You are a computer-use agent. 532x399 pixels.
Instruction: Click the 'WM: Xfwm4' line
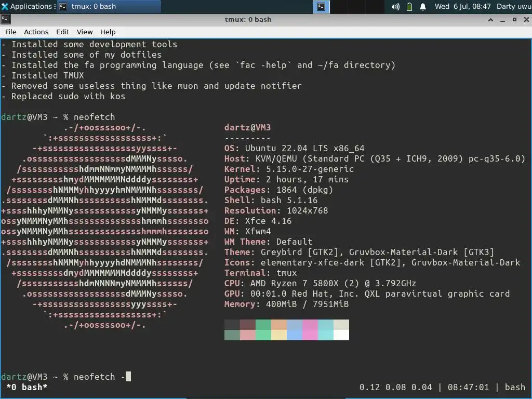coord(247,231)
